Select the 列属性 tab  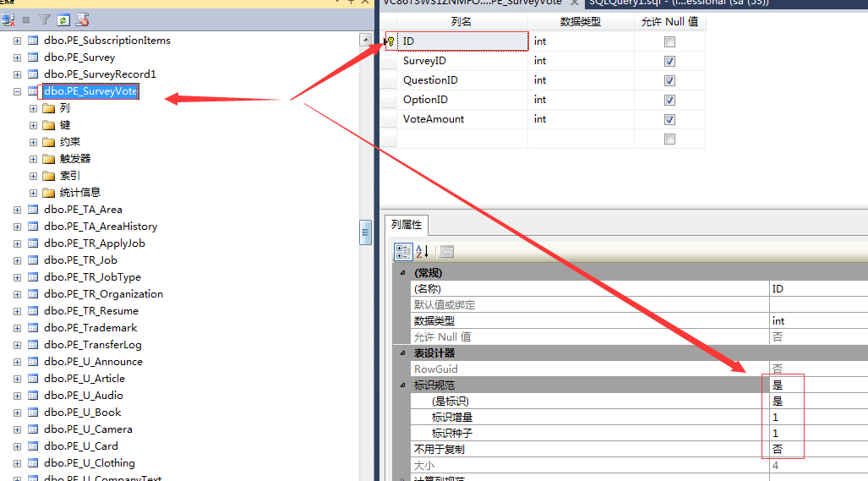point(407,225)
